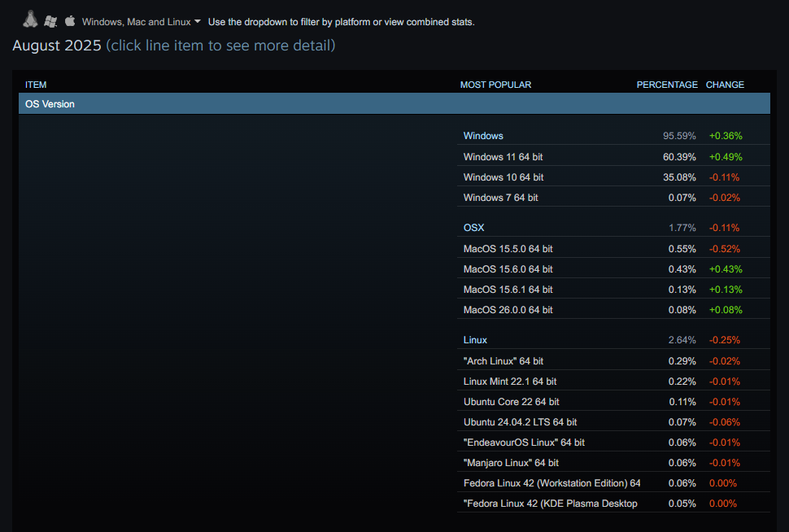Open the Windows, Mac and Linux dropdown

pos(142,22)
